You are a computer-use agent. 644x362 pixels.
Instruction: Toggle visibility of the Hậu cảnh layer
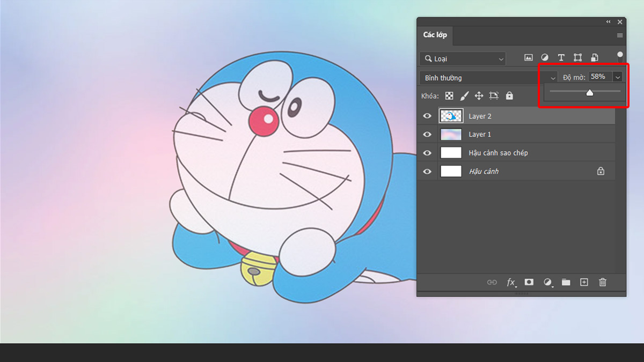coord(427,171)
